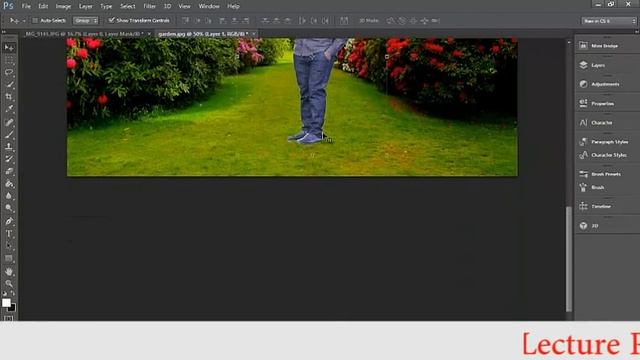Screen dimensions: 640x360
Task: Open the Adjustments panel
Action: pos(599,84)
